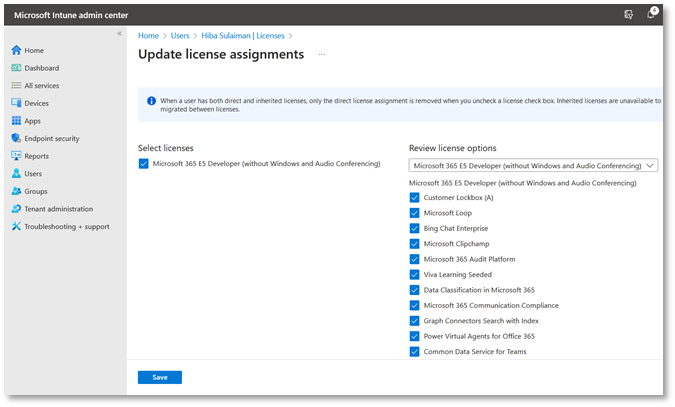Disable Bing Chat Enterprise checkbox
Image resolution: width=675 pixels, height=407 pixels.
click(x=415, y=228)
